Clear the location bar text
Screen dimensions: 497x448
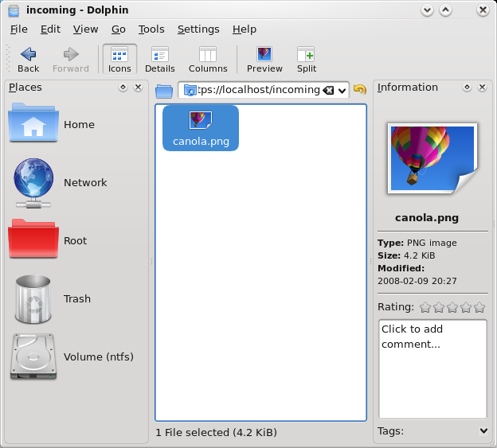tap(328, 91)
